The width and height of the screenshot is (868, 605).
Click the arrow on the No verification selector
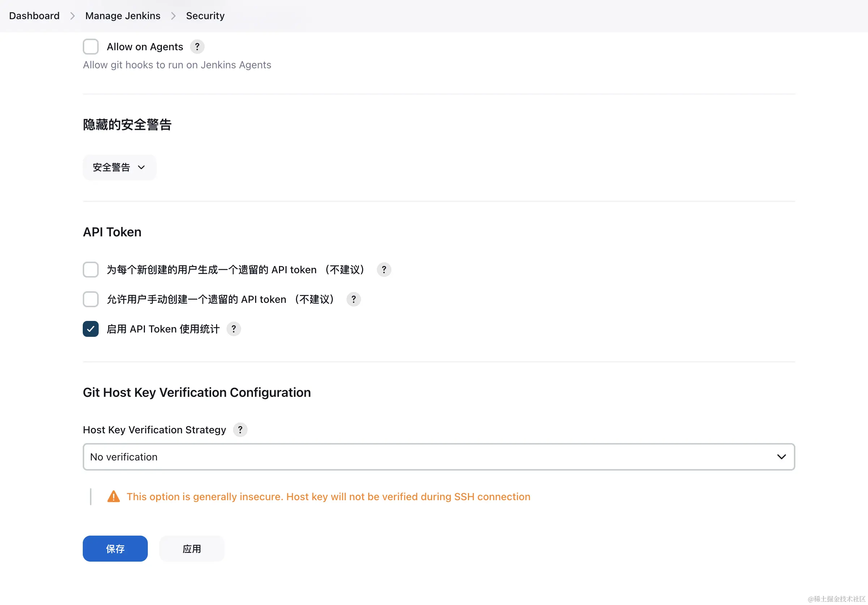coord(782,457)
